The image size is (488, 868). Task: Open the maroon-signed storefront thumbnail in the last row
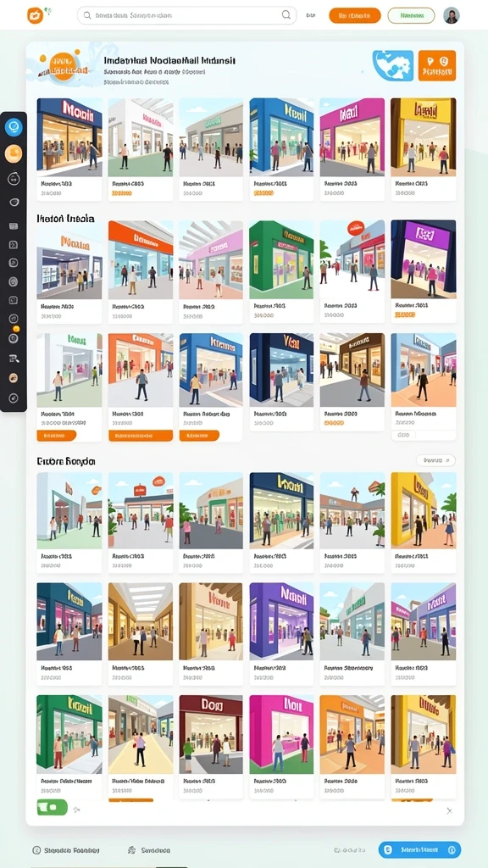211,735
